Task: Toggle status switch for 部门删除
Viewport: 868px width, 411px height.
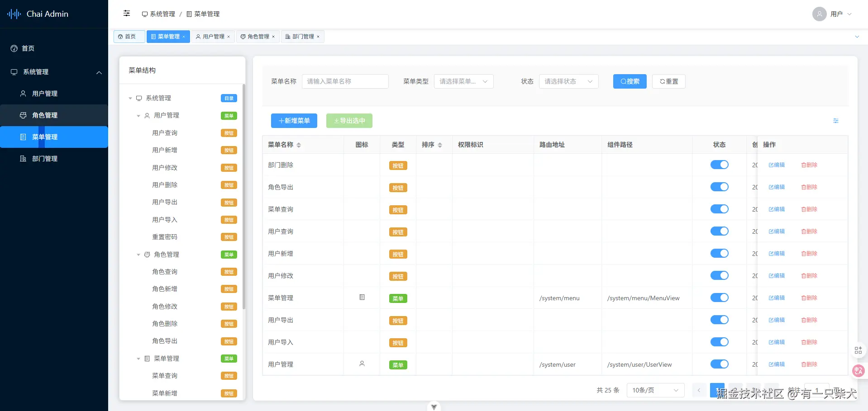Action: coord(719,165)
